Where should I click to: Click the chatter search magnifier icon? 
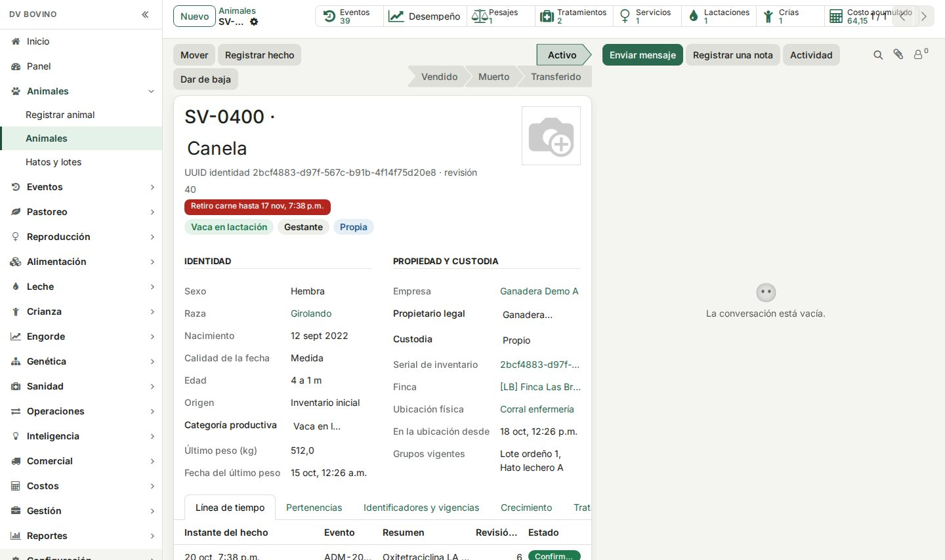878,55
